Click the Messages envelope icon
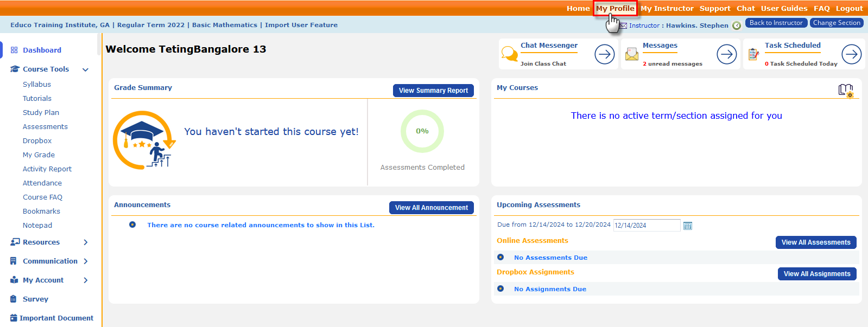The image size is (868, 327). click(632, 54)
